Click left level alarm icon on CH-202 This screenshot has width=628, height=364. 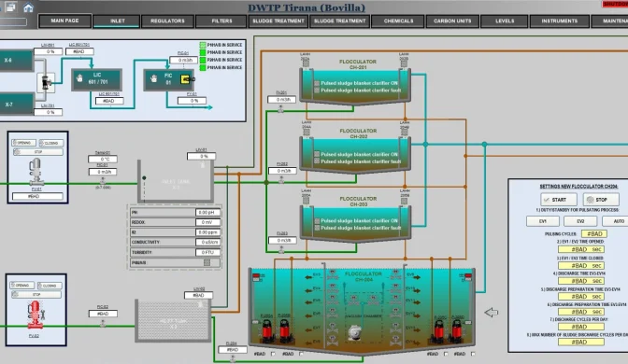307,132
